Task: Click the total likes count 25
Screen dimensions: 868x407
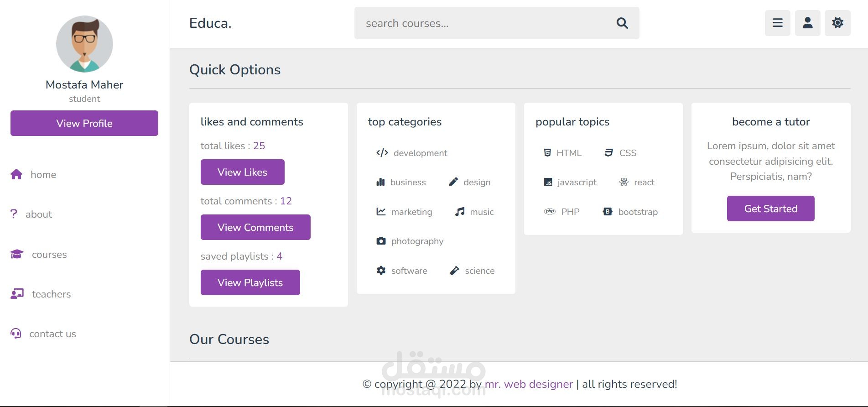Action: pyautogui.click(x=259, y=146)
